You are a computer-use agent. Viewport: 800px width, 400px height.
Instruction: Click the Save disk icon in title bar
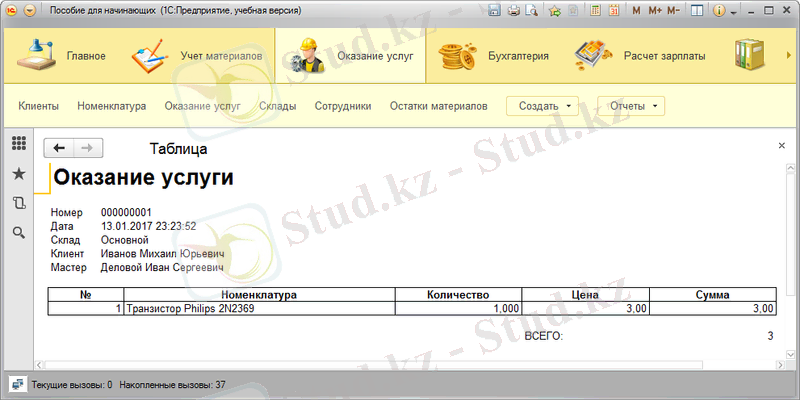[493, 10]
